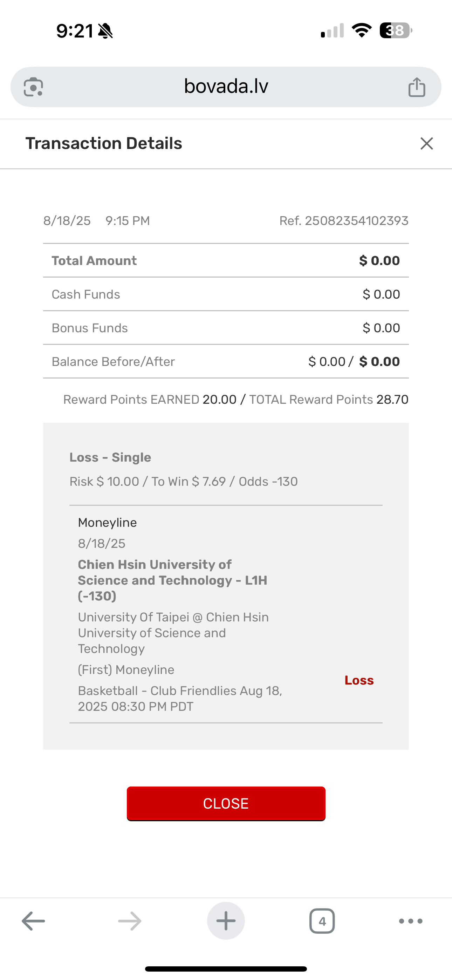Tap the Wi-Fi icon in status bar
The image size is (452, 980).
click(x=362, y=30)
